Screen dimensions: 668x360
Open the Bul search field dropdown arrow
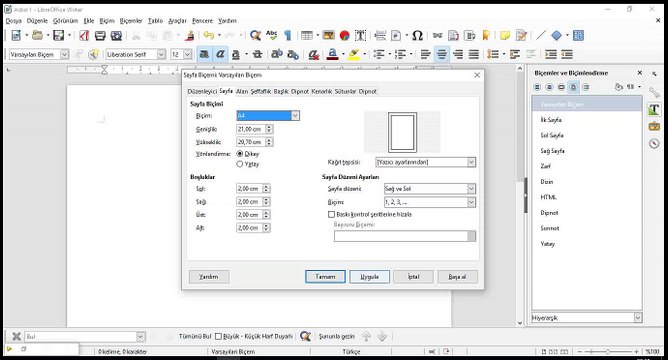[141, 337]
